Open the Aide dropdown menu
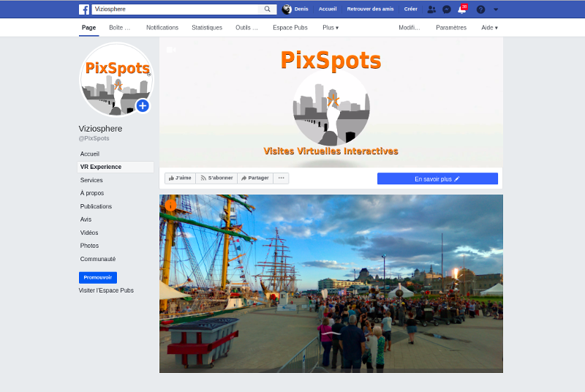585x392 pixels. click(x=489, y=28)
